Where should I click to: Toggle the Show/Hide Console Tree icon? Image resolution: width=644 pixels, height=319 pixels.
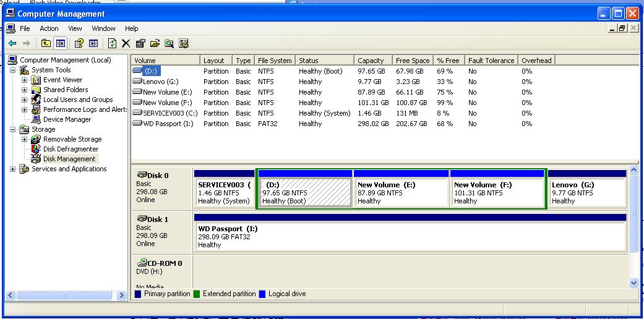coord(61,43)
